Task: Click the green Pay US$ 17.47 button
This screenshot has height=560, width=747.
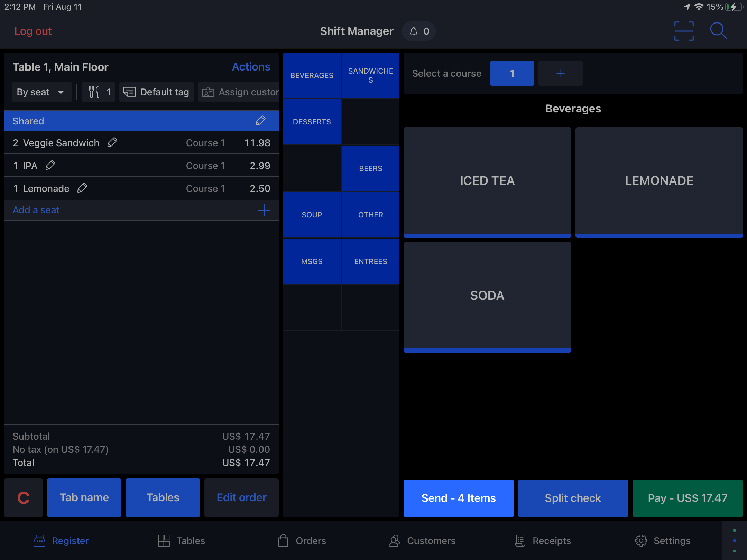Action: click(687, 498)
